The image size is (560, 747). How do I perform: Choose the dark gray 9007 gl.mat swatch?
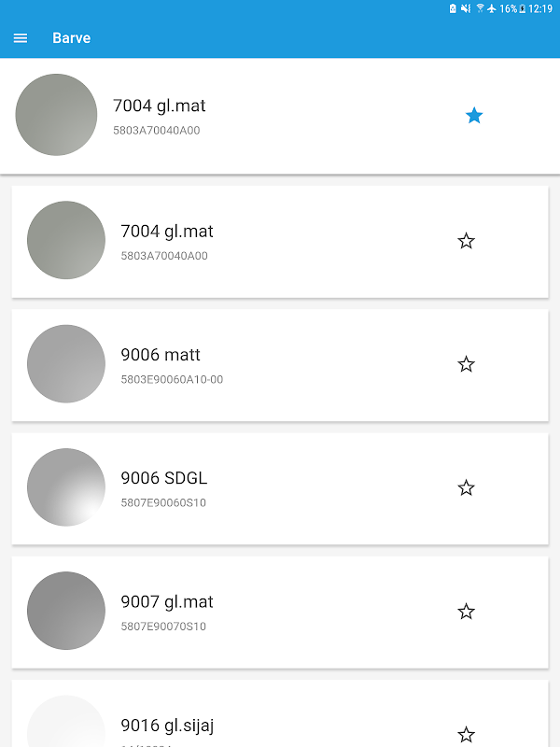(66, 611)
